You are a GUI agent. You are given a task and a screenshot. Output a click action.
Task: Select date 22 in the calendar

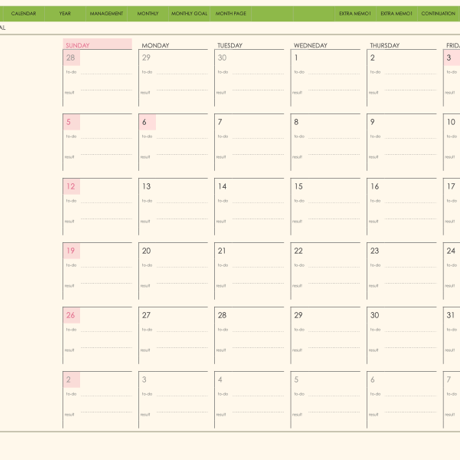click(x=298, y=251)
